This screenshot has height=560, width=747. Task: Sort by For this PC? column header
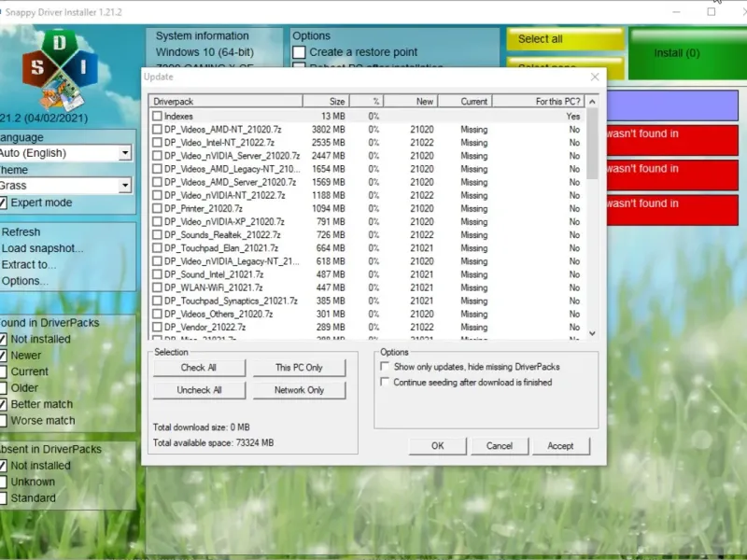point(539,102)
